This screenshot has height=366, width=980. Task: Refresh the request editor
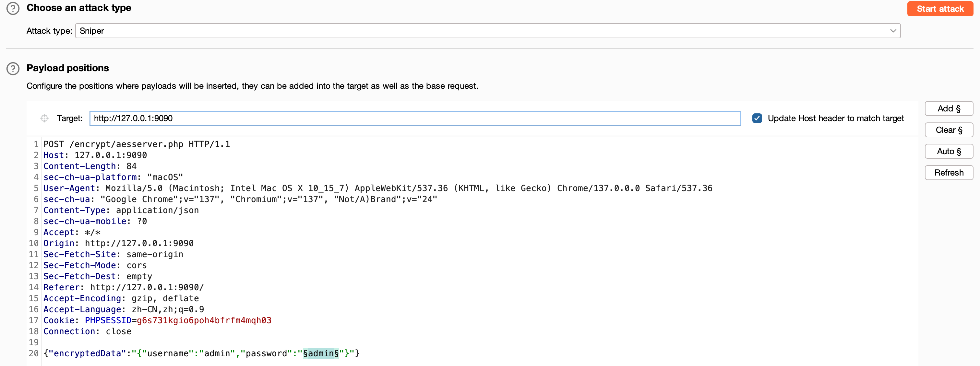949,173
